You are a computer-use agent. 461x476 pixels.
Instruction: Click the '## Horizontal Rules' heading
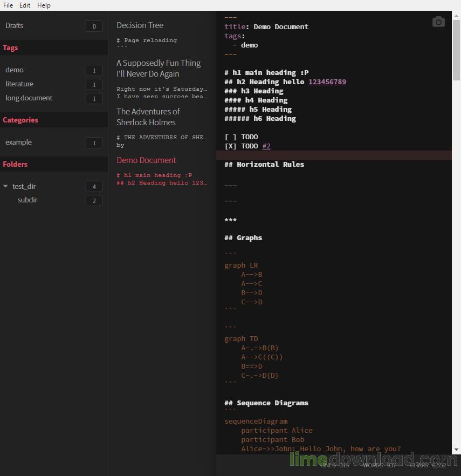click(264, 164)
